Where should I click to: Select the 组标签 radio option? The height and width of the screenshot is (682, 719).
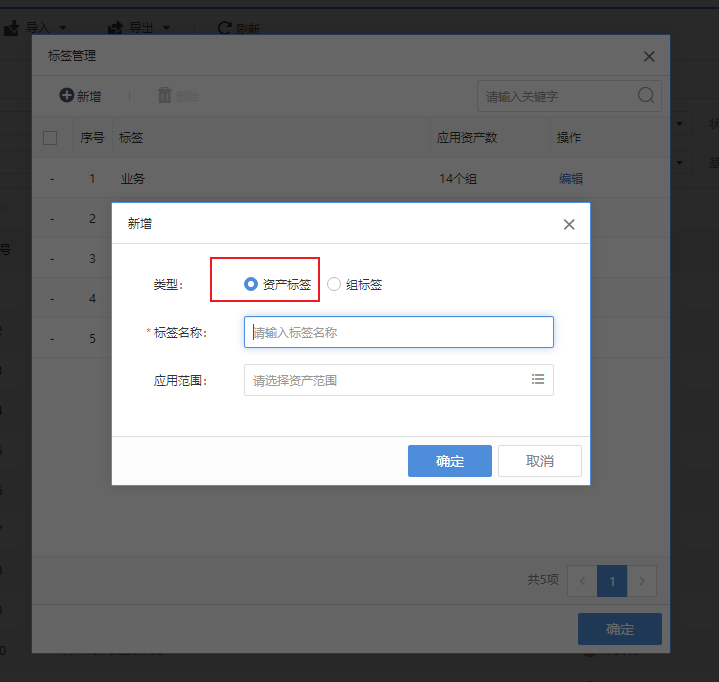[334, 284]
